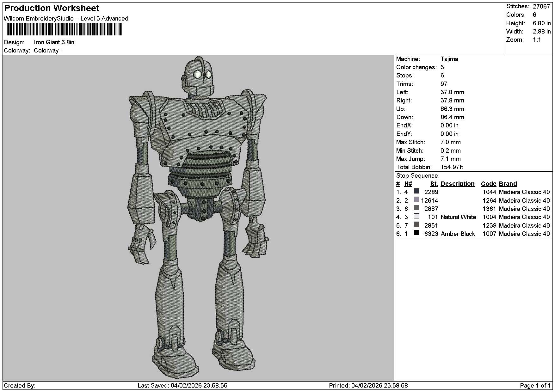Select the color swatch for thread code 1264

[x=416, y=199]
